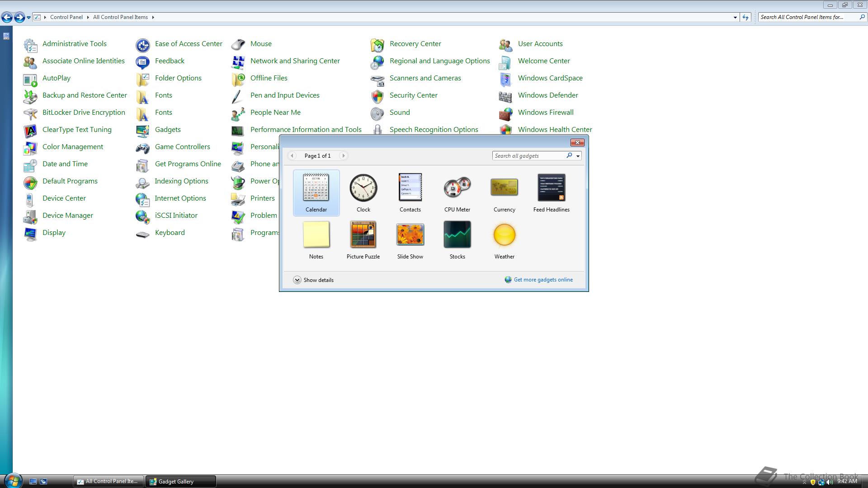Select the Clock gadget icon
This screenshot has height=488, width=868.
click(x=363, y=188)
